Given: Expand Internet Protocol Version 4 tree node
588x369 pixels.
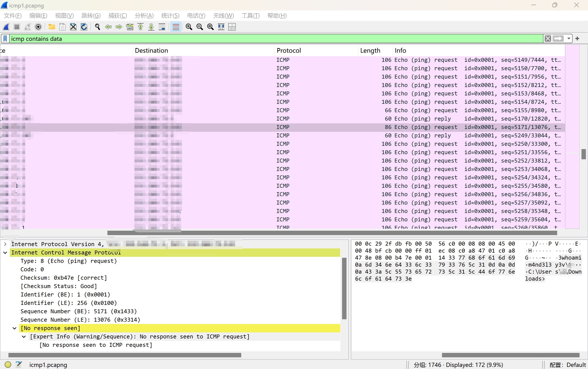Looking at the screenshot, I should 5,244.
